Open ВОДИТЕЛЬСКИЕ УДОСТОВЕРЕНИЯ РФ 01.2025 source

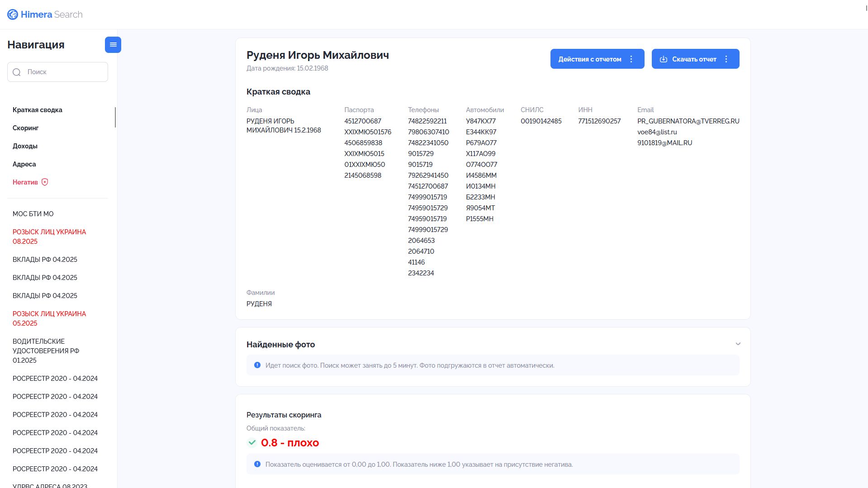click(x=46, y=351)
